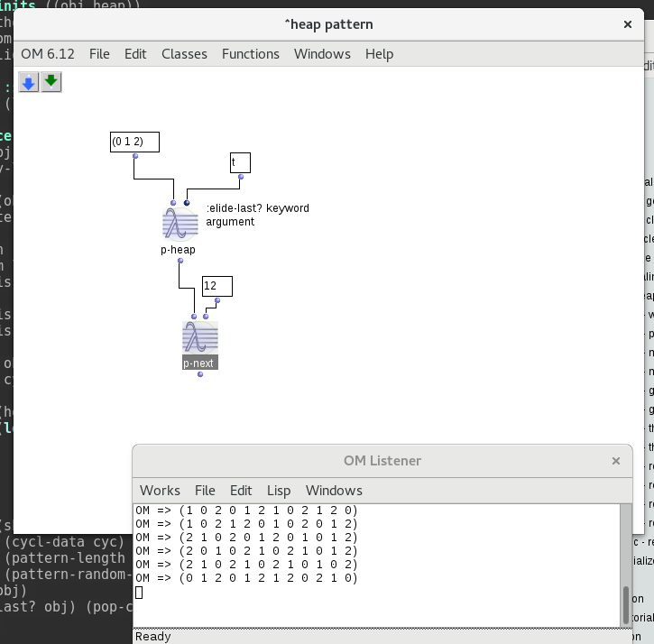Screen dimensions: 654x644
Task: Select the t value box
Action: click(240, 162)
